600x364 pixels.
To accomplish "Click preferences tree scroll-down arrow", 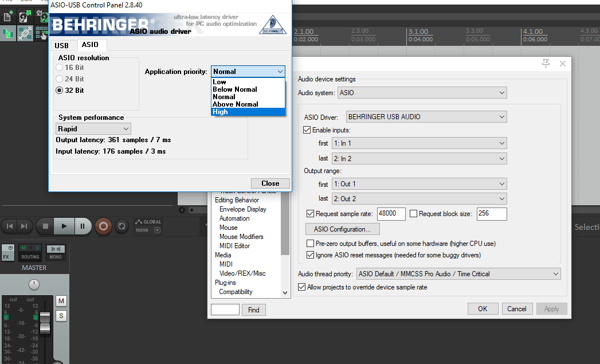I will click(x=285, y=293).
